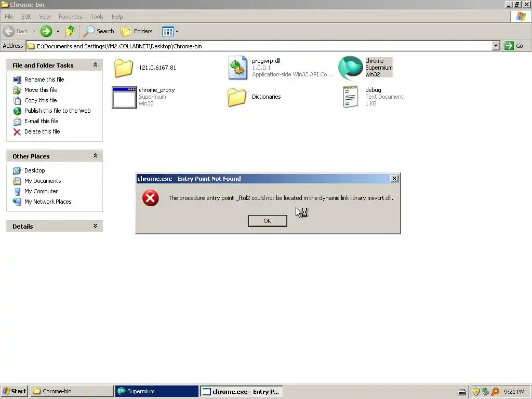Click the Delete this file link

[42, 131]
